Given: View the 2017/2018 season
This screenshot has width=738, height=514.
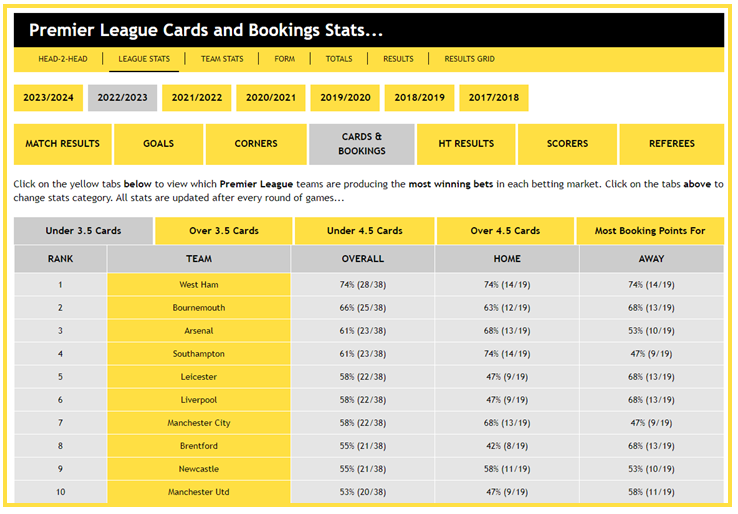Looking at the screenshot, I should pos(494,97).
